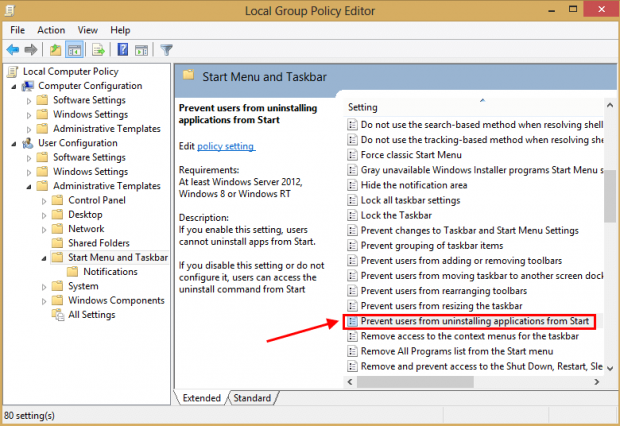Select Lock all taskbar settings policy
The width and height of the screenshot is (620, 426).
coord(410,201)
